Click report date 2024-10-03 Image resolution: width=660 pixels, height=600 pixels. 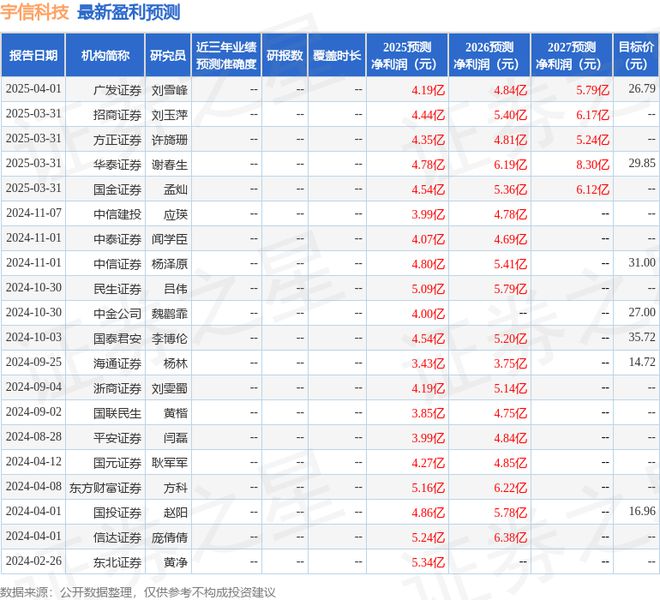[34, 337]
